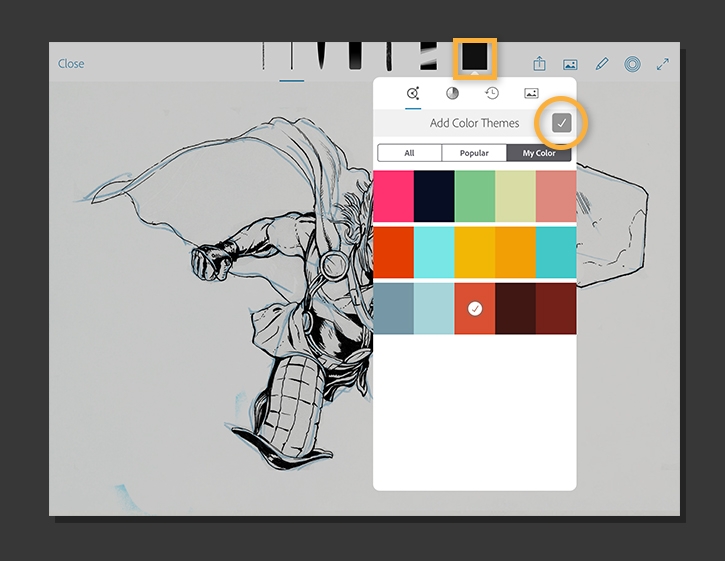Tap the checked rust-orange swatch

pos(475,308)
